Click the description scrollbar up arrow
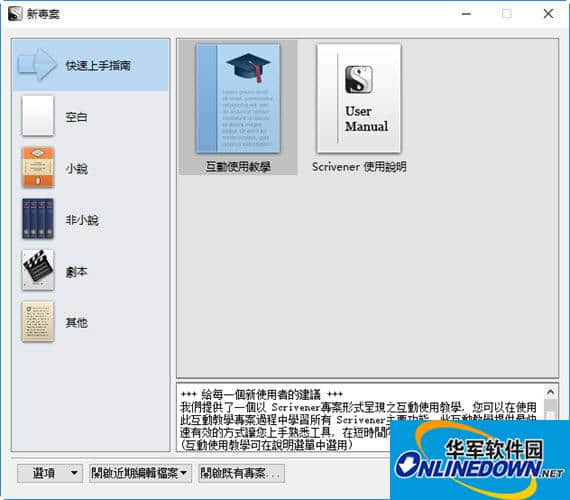Screen dimensions: 570x500 click(x=550, y=392)
